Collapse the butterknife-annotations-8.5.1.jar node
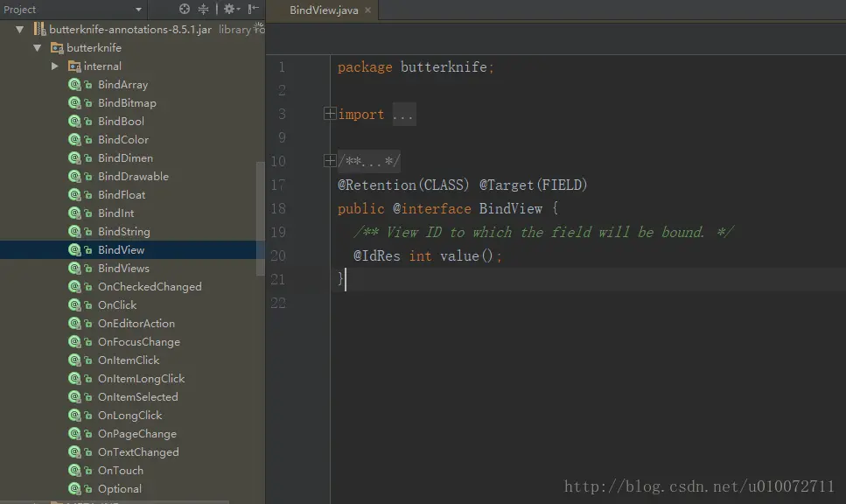Screen dimensions: 846x504 (19, 29)
